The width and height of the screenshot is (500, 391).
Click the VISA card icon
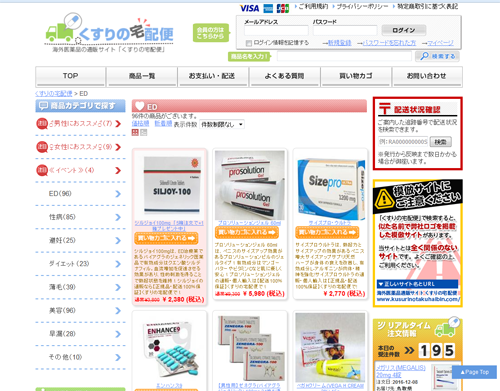tap(249, 8)
